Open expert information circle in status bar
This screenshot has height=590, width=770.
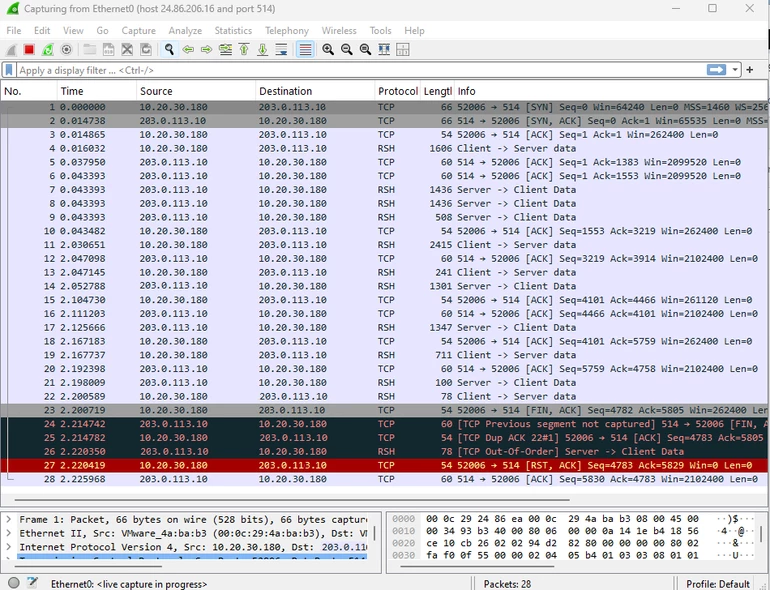[x=14, y=583]
